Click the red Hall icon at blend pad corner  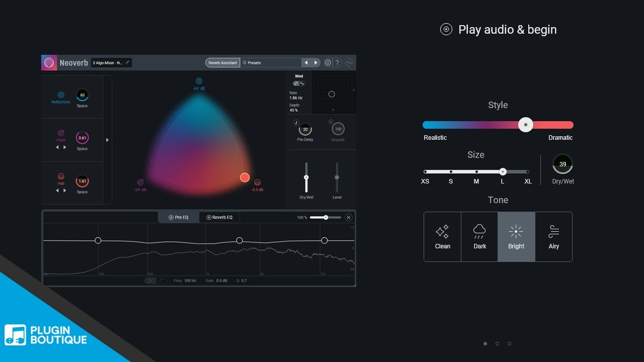tap(257, 183)
